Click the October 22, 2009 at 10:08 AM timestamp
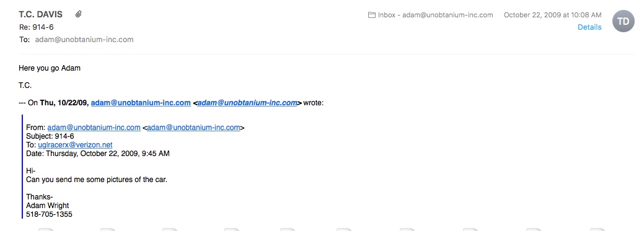Screen dimensions: 644x231 pyautogui.click(x=552, y=15)
